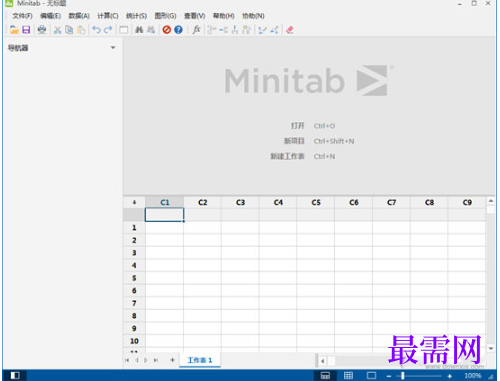
Task: Click the find-and-replace binoculars icon
Action: click(x=151, y=30)
